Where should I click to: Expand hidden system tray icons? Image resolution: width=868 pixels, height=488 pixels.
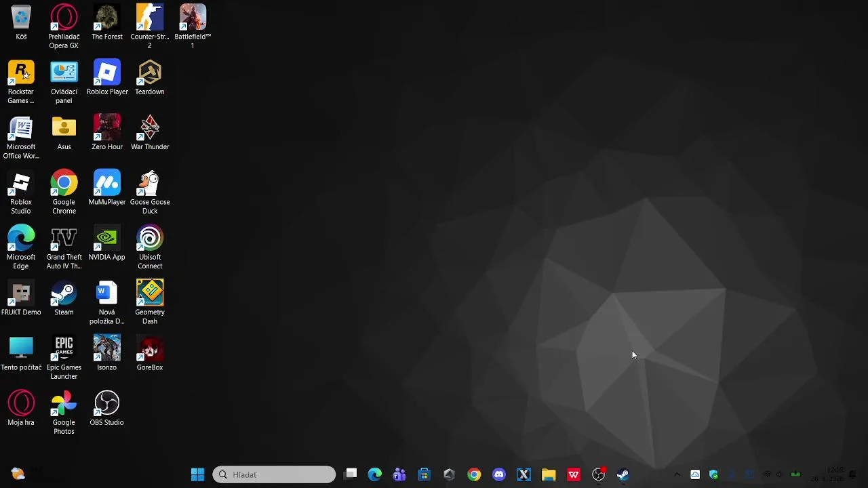(677, 474)
